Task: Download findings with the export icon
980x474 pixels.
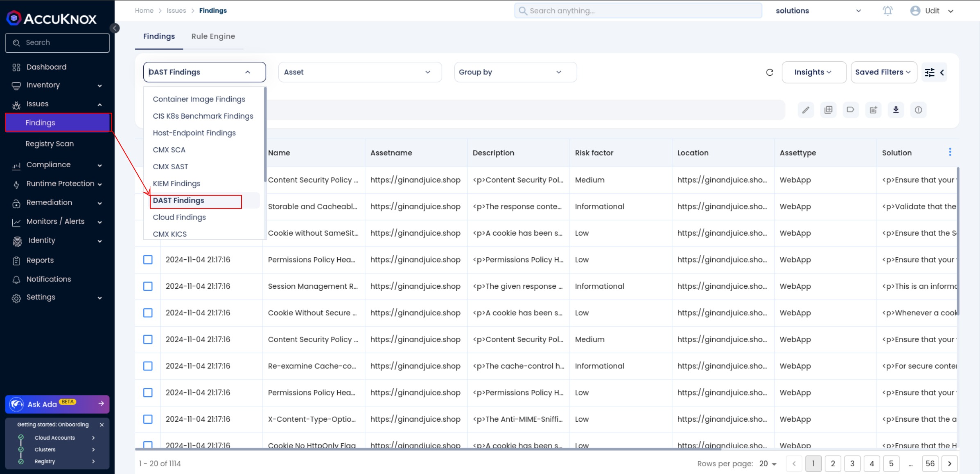Action: 896,110
